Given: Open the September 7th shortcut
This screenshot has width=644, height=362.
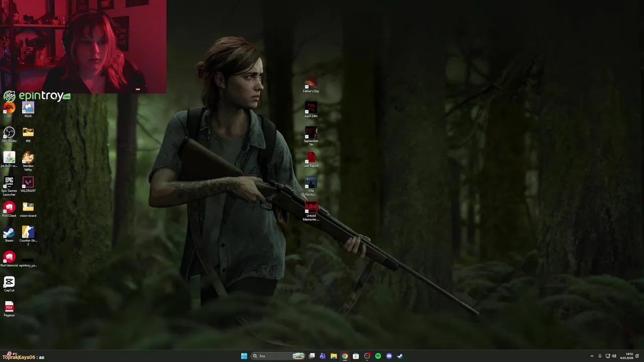Looking at the screenshot, I should 311,136.
